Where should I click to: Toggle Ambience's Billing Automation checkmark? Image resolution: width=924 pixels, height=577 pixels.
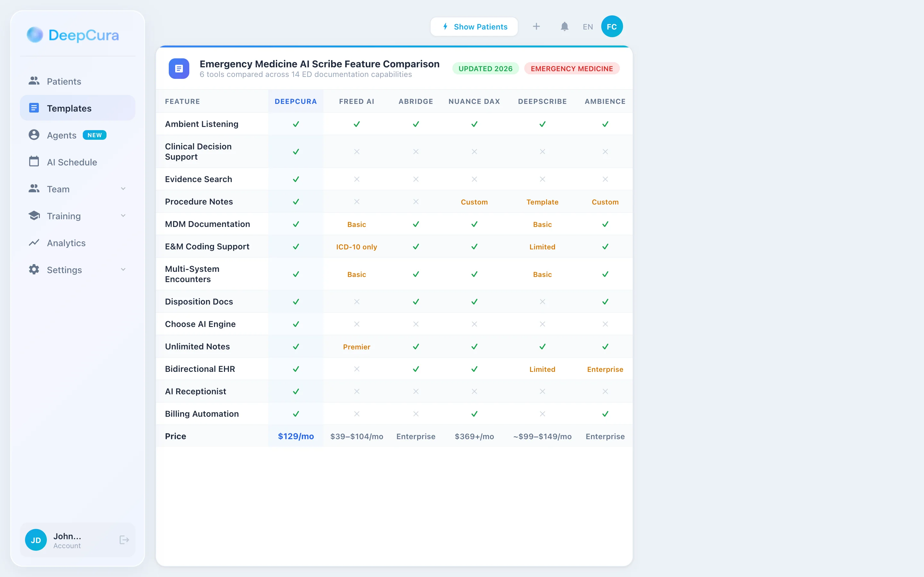[x=605, y=414]
